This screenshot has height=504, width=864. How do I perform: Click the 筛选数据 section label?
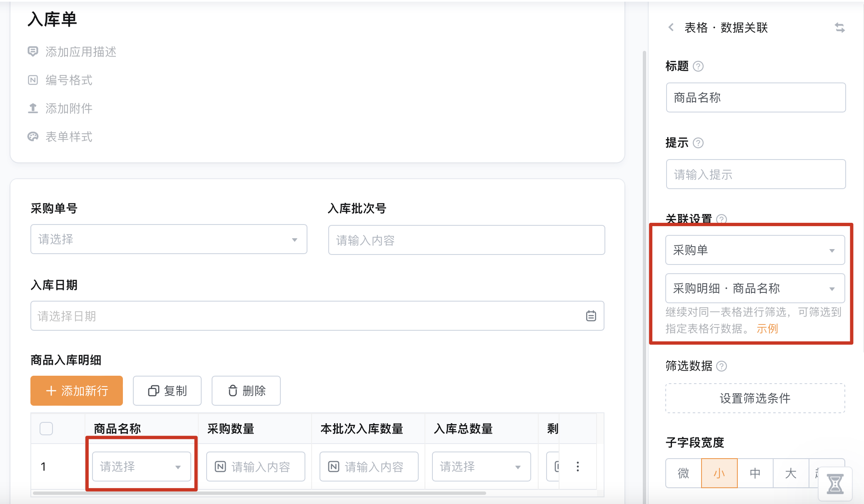coord(689,366)
